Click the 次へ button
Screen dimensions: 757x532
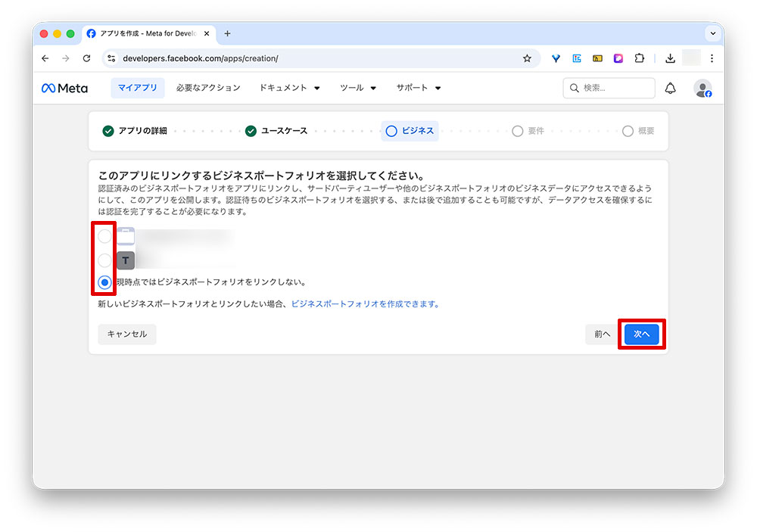(x=641, y=334)
